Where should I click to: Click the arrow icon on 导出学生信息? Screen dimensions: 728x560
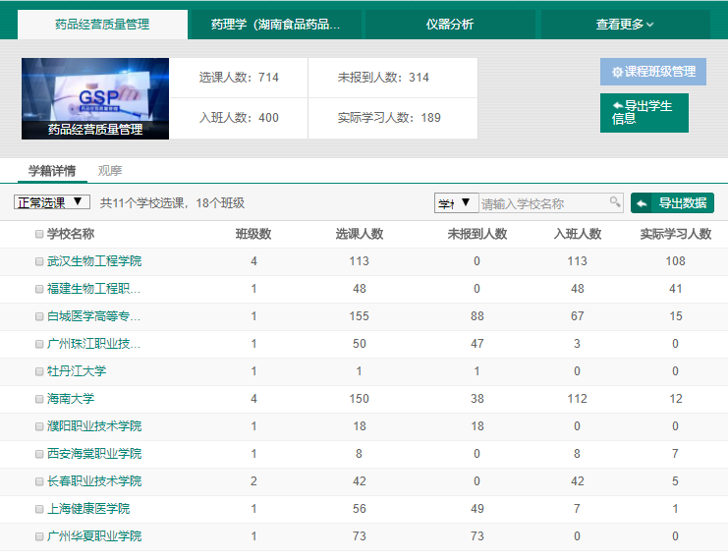[617, 105]
